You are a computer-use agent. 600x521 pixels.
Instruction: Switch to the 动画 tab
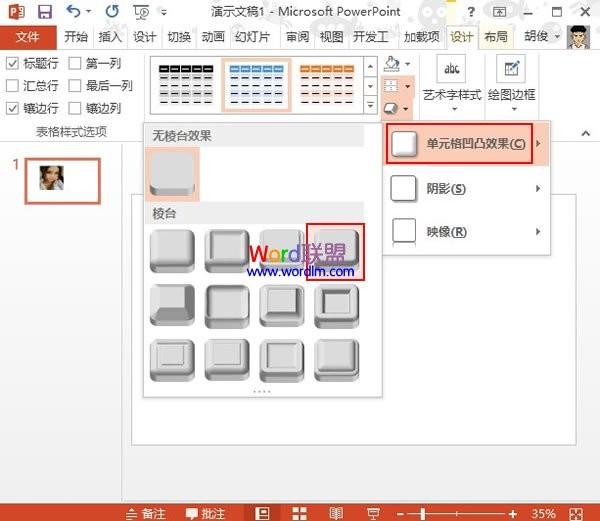pos(213,37)
